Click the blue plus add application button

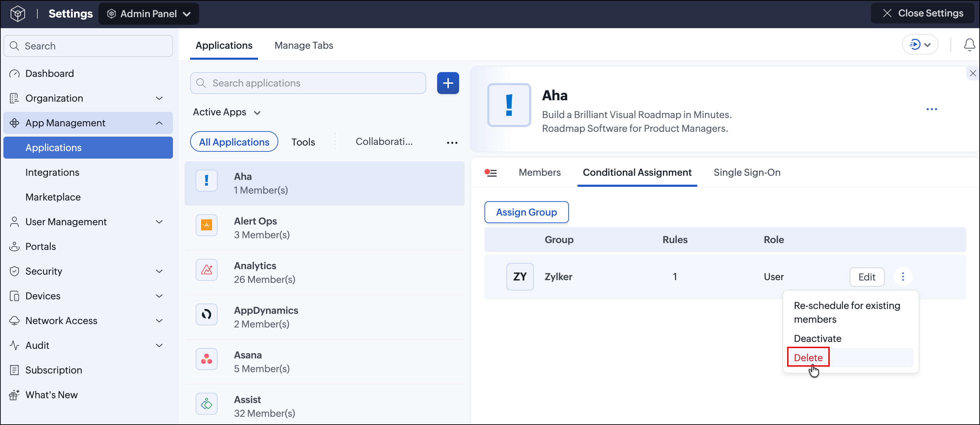point(448,83)
